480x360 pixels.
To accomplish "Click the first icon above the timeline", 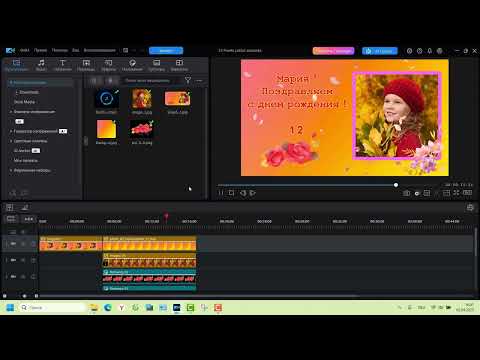I will coord(10,208).
